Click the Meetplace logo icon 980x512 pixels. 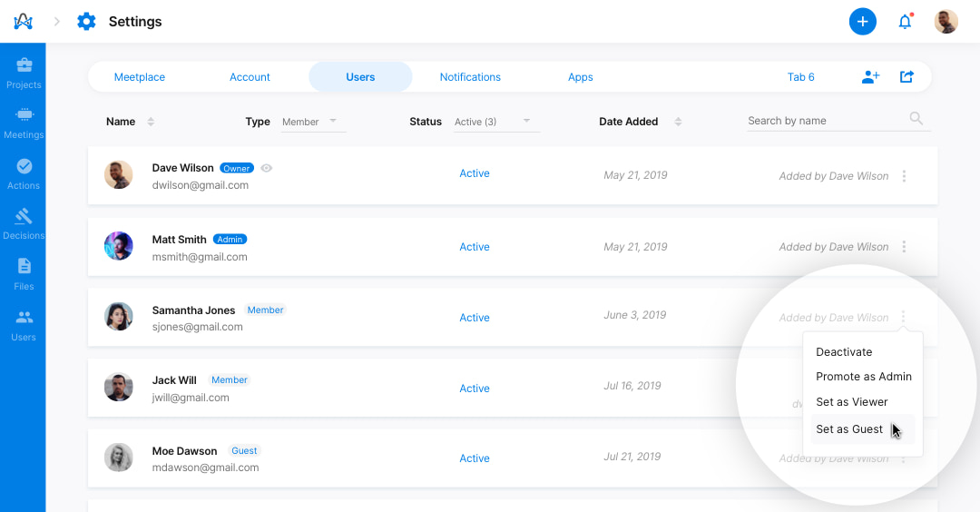[x=23, y=21]
